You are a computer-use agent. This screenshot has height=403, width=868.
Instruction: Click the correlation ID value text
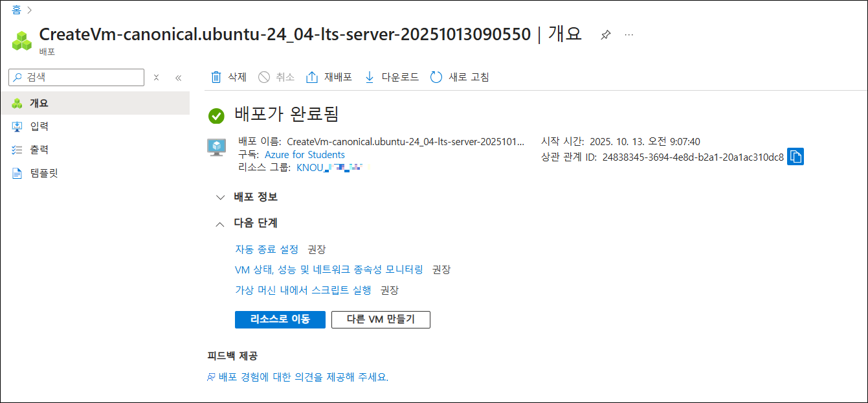click(693, 157)
